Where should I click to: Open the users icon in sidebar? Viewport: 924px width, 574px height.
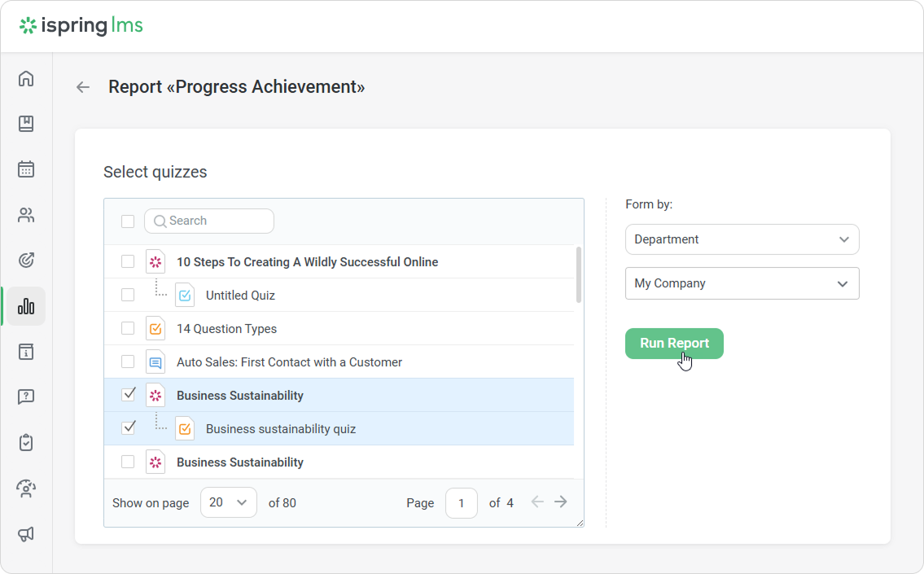click(26, 215)
